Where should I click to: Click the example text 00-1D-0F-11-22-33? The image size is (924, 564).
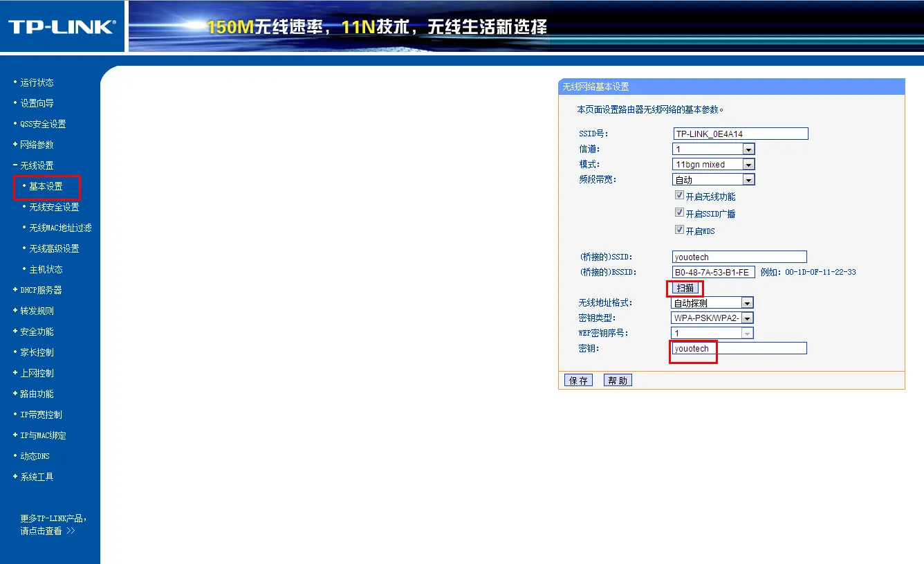[x=820, y=272]
